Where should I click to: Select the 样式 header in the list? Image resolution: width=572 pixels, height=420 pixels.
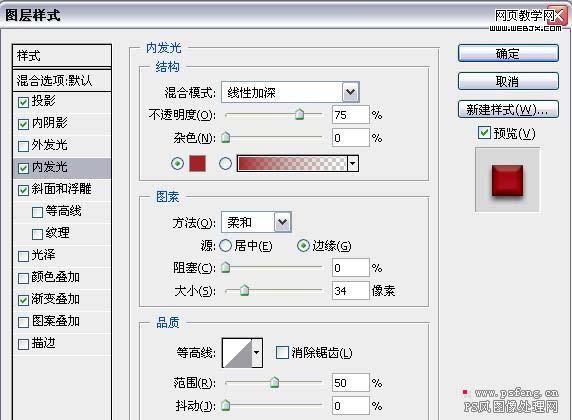pos(62,56)
